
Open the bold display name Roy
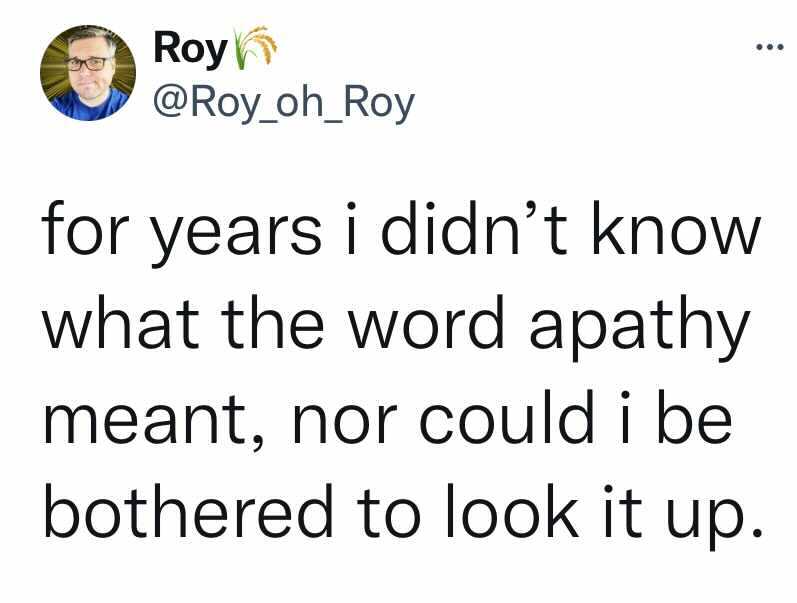191,49
